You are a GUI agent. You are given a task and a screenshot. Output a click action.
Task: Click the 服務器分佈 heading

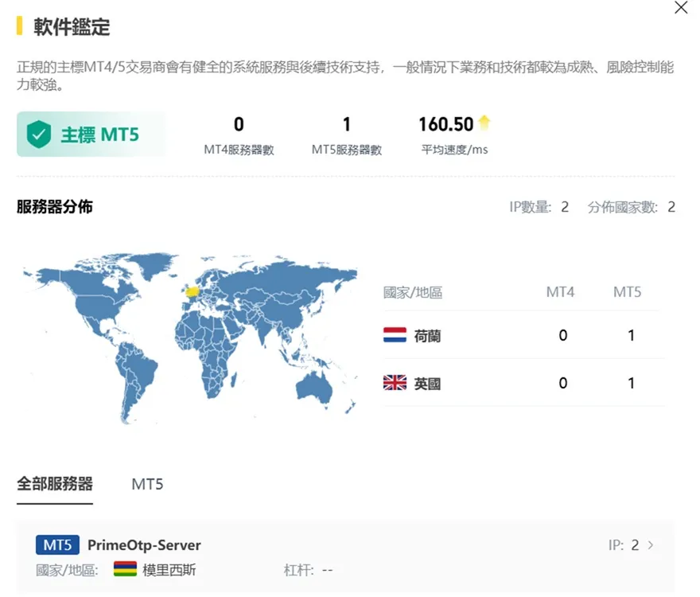click(54, 206)
